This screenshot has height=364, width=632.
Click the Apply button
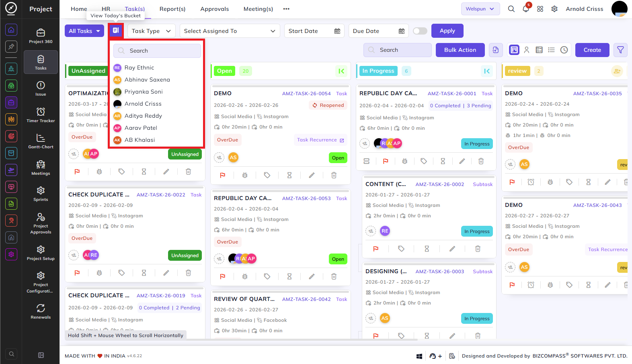pos(447,31)
